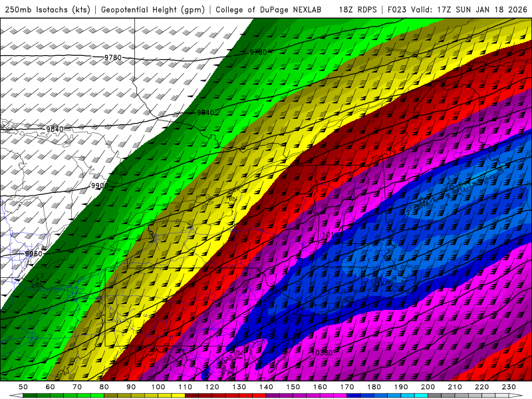Viewport: 532px width, 399px height.
Task: Pick the cyan swatch just left of 200
Action: pos(421,396)
